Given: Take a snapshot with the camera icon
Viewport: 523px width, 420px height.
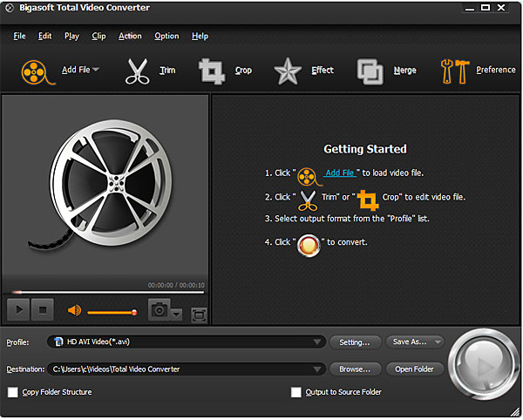Looking at the screenshot, I should [x=160, y=310].
